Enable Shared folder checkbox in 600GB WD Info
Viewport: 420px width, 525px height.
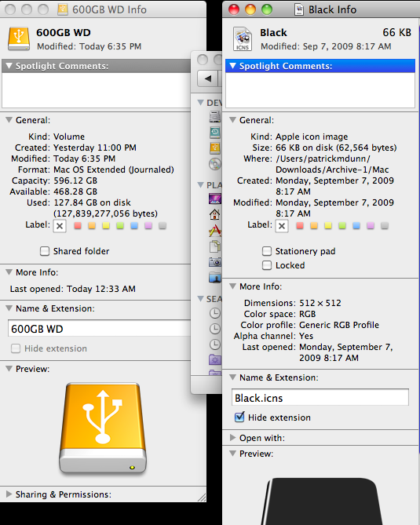click(45, 251)
